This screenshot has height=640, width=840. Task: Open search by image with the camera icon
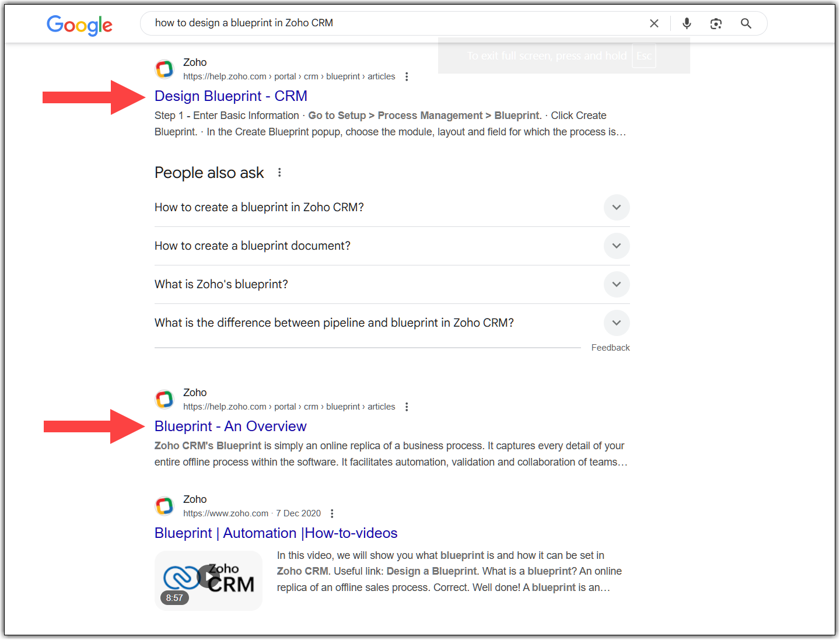(716, 23)
